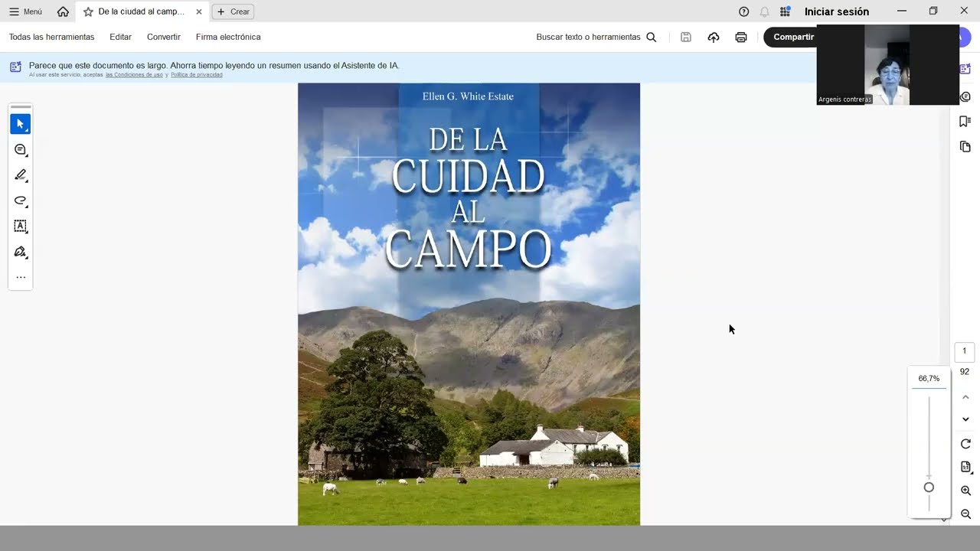
Task: Click the Argenis contreras video thumbnail
Action: point(888,64)
